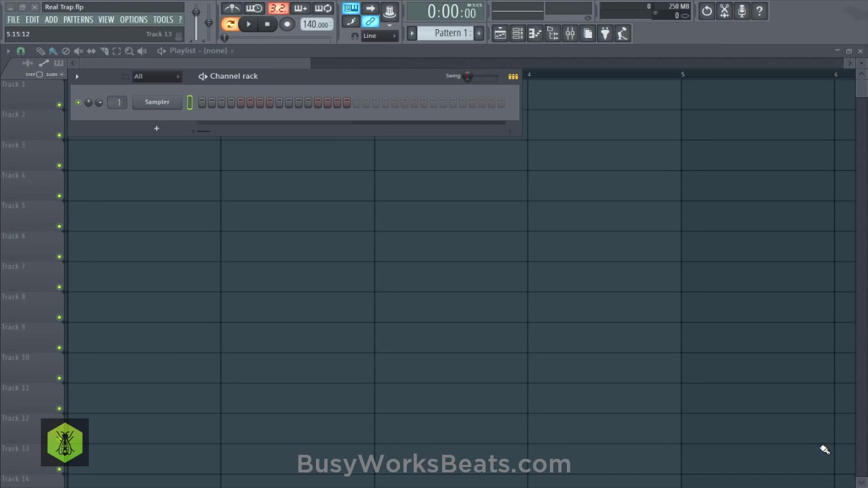Select the playlist Slice tool
The width and height of the screenshot is (868, 488).
[104, 51]
